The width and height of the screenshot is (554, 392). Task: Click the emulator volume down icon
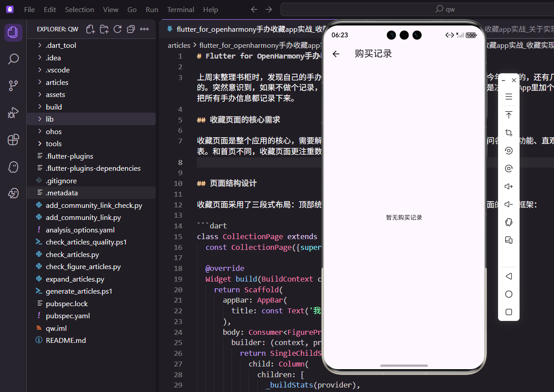point(509,204)
